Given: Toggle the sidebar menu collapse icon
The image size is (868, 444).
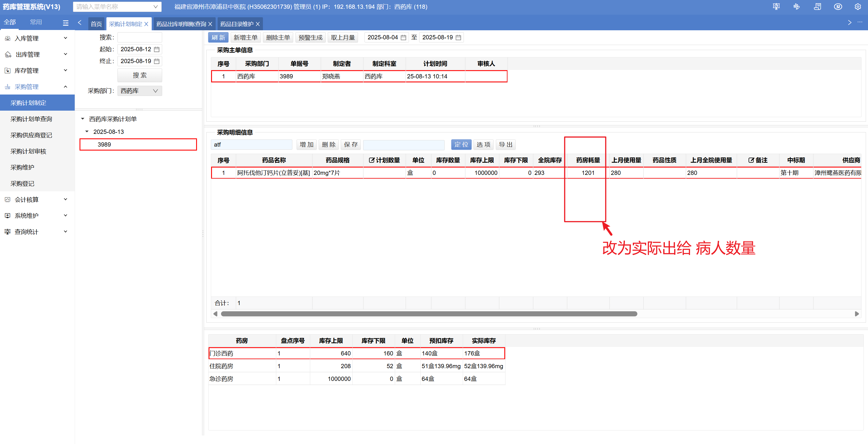Looking at the screenshot, I should [66, 23].
